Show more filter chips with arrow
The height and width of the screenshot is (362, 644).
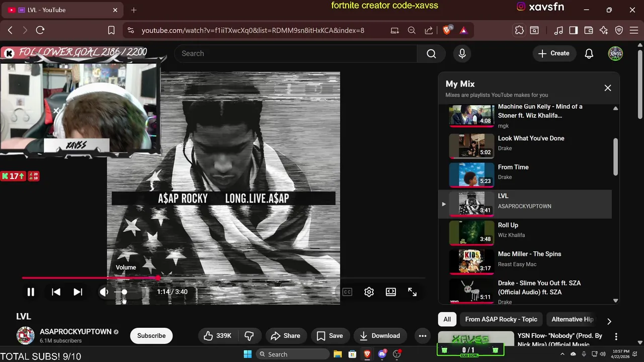click(609, 321)
